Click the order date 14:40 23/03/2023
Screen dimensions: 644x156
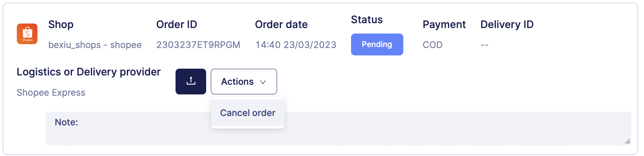(296, 45)
